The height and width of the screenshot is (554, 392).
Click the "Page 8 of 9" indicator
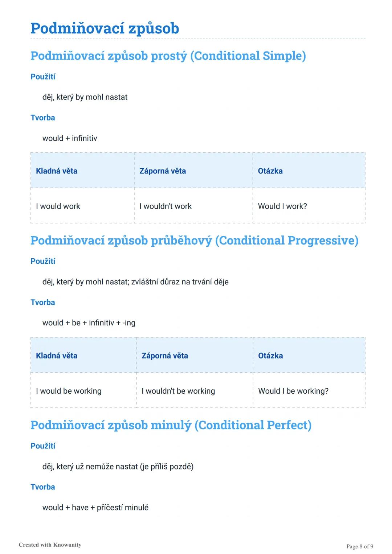360,546
